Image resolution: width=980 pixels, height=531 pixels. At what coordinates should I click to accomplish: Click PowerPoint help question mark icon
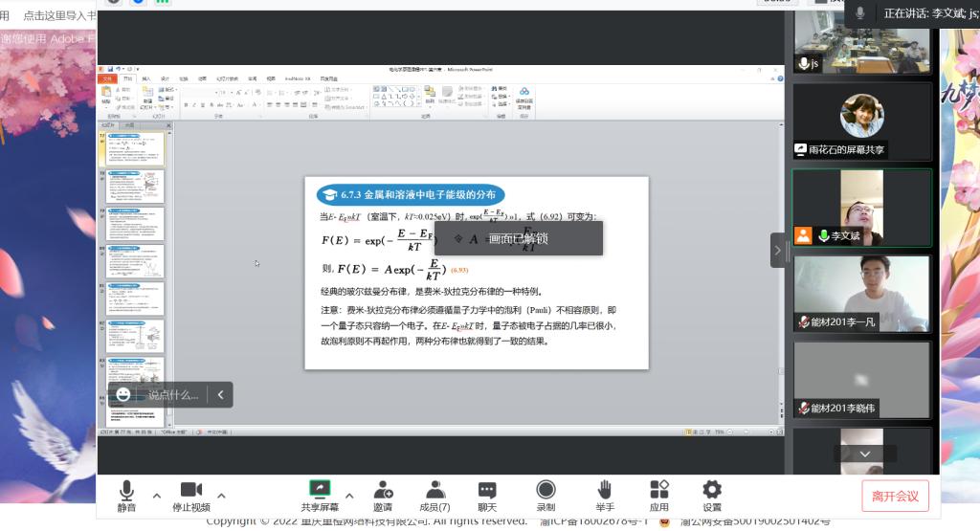(780, 78)
